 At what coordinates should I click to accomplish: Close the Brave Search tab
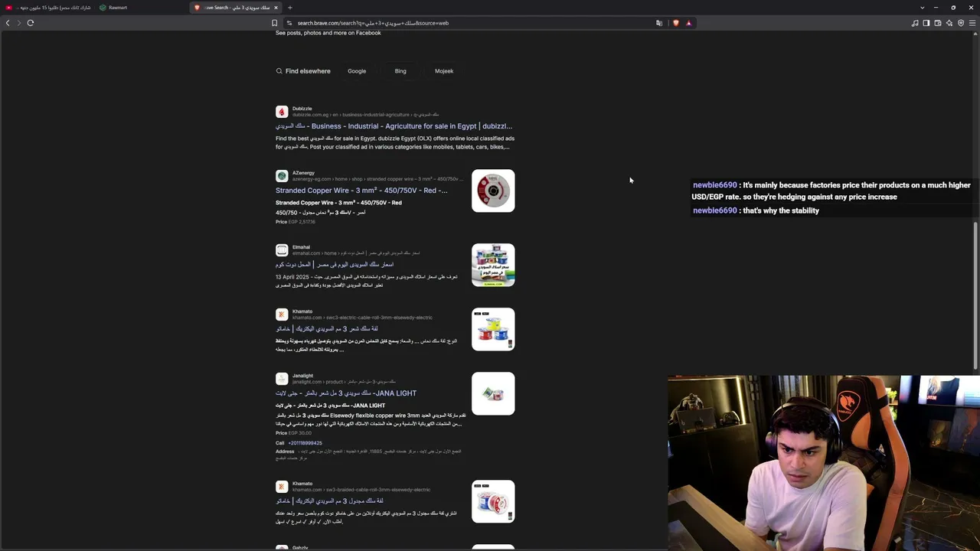tap(276, 8)
